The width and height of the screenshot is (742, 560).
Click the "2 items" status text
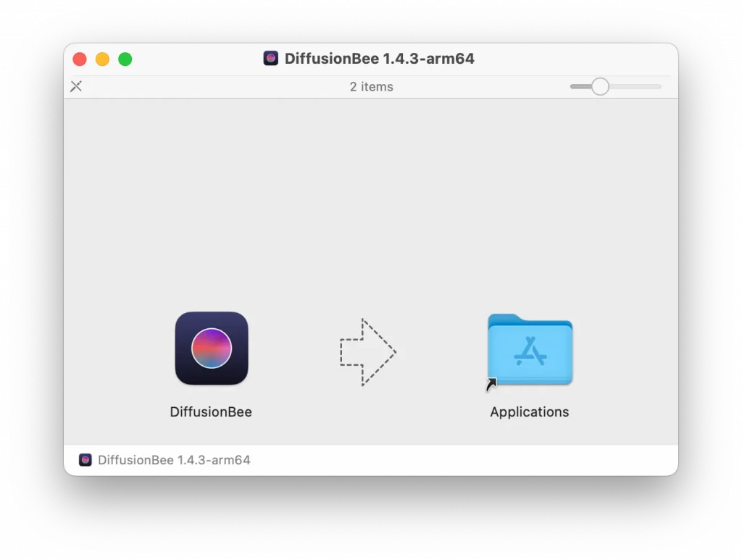click(371, 87)
